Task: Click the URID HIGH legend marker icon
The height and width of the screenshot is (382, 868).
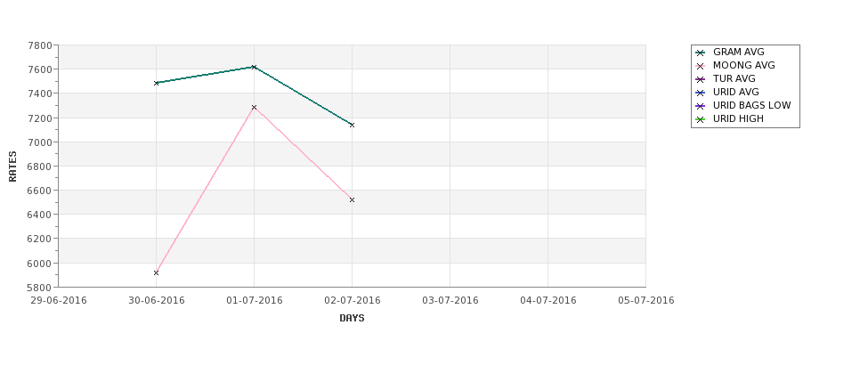Action: [701, 119]
